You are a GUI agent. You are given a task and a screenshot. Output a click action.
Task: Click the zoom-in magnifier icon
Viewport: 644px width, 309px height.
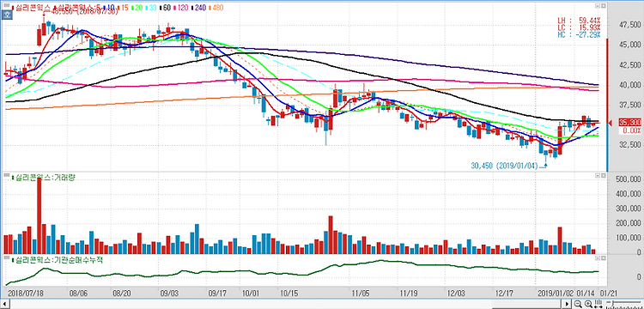pyautogui.click(x=588, y=304)
